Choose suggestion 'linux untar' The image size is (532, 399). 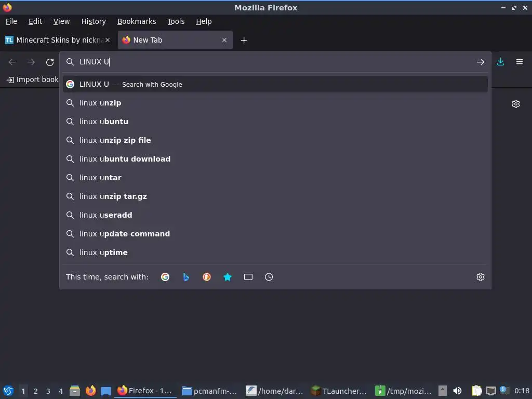tap(275, 178)
